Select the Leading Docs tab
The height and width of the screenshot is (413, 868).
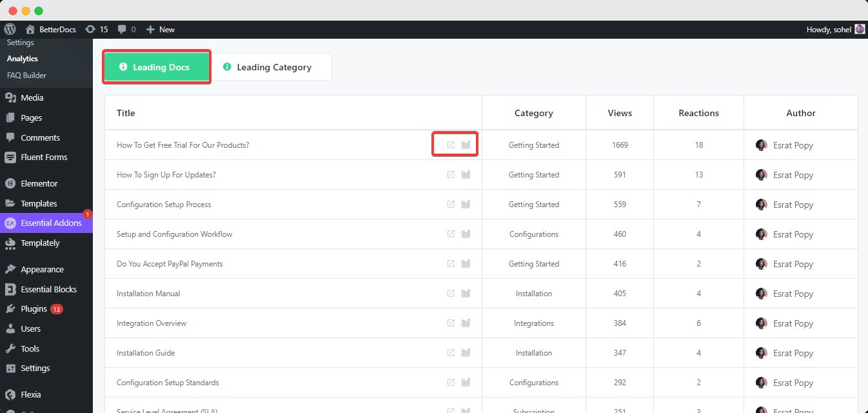coord(157,67)
